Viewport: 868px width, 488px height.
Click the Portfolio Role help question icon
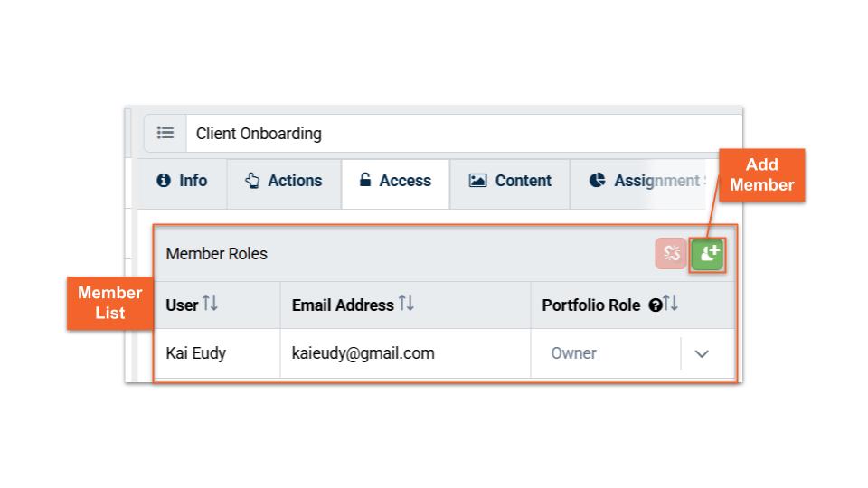pos(655,305)
